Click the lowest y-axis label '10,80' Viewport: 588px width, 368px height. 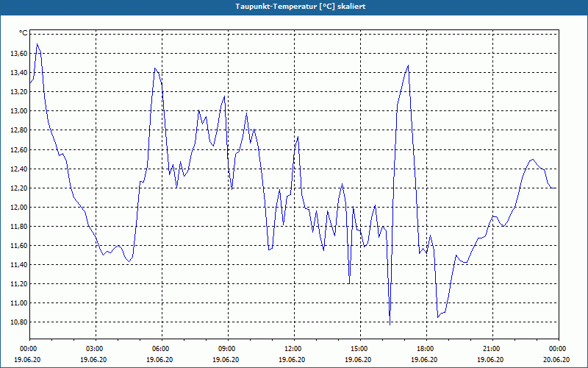[x=19, y=322]
